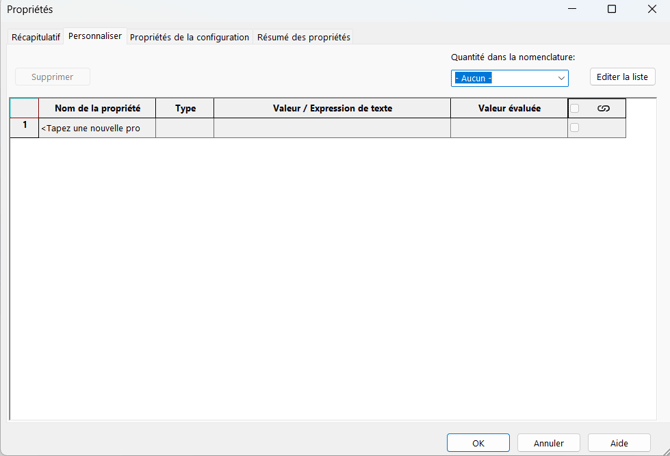Click the Nom de la propriété column header

(x=97, y=108)
